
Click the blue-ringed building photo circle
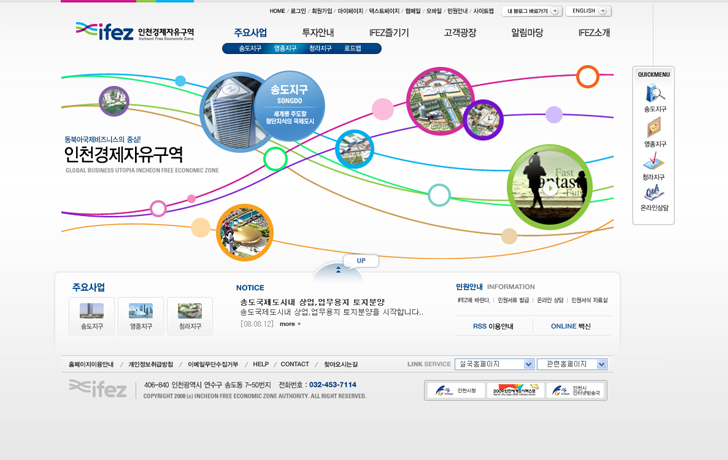click(354, 149)
